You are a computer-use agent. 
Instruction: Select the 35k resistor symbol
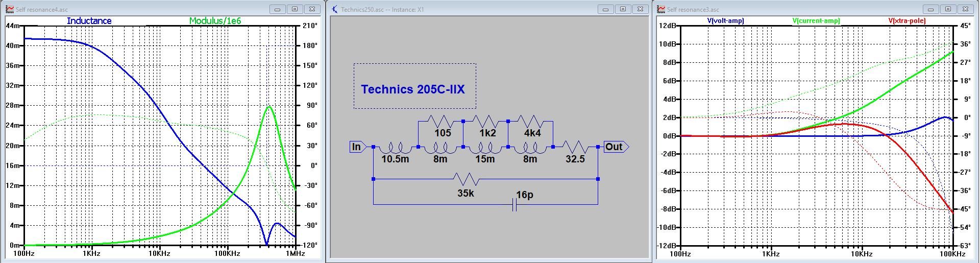[x=465, y=179]
